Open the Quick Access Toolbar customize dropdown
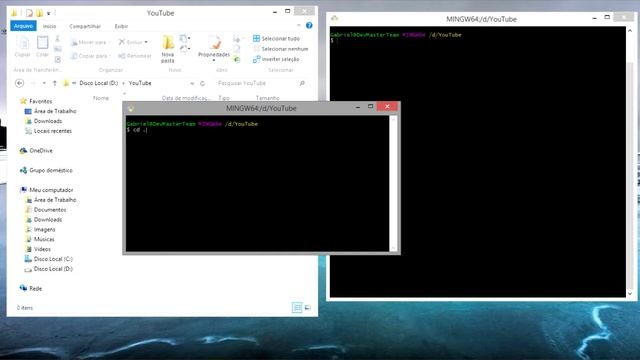 [49, 13]
